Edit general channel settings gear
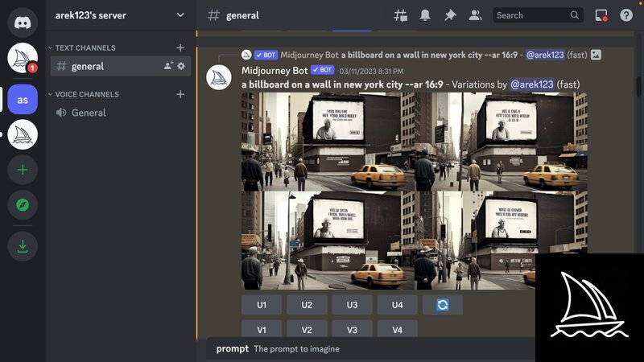 click(181, 66)
